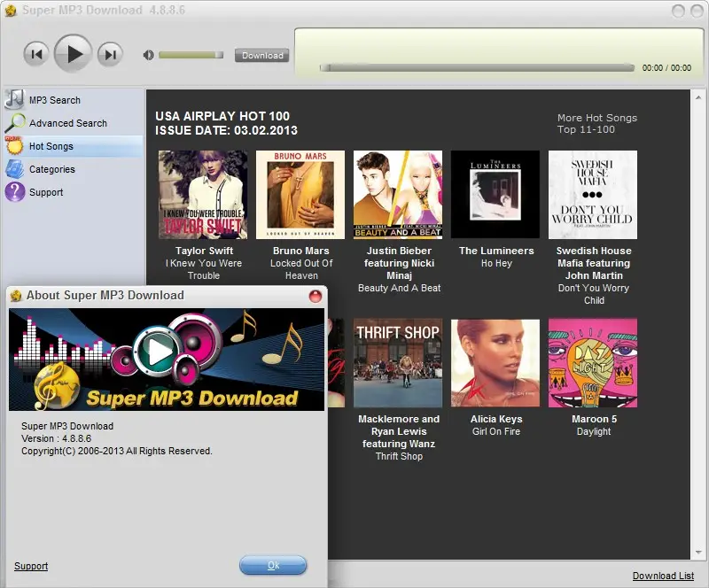Open Advanced Search from sidebar
The width and height of the screenshot is (709, 588).
tap(68, 123)
